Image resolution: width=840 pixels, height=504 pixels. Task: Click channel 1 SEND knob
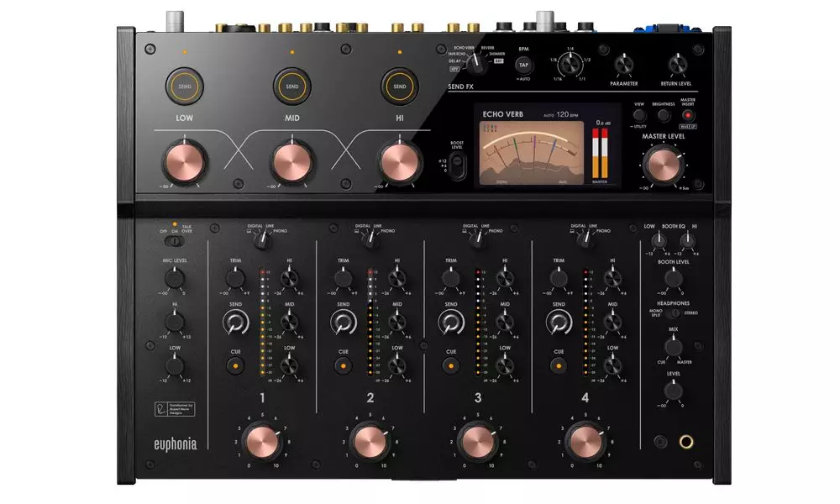235,323
